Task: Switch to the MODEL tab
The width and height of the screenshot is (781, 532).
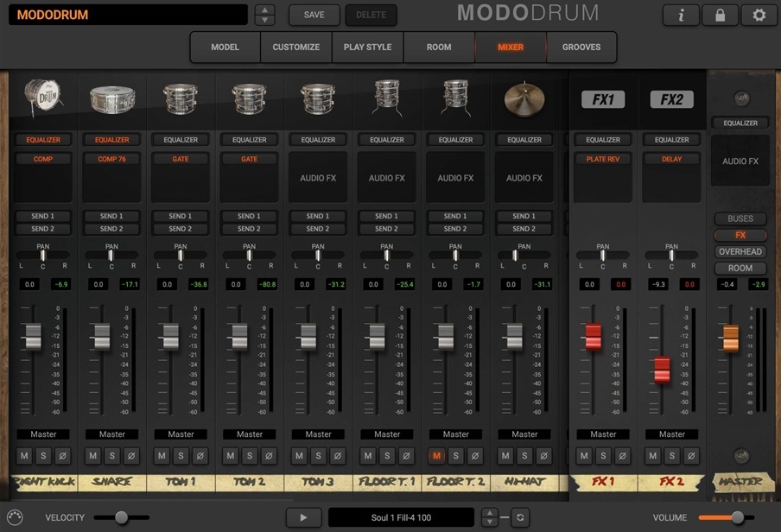Action: point(225,47)
